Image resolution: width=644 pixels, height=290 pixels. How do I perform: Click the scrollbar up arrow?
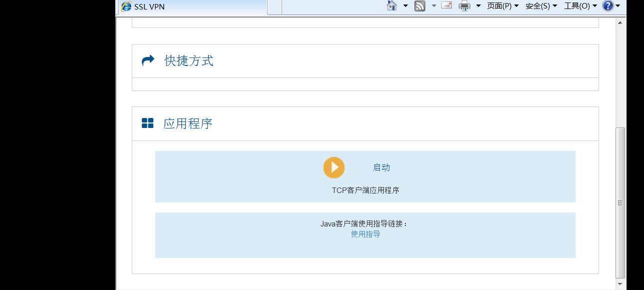coord(620,23)
